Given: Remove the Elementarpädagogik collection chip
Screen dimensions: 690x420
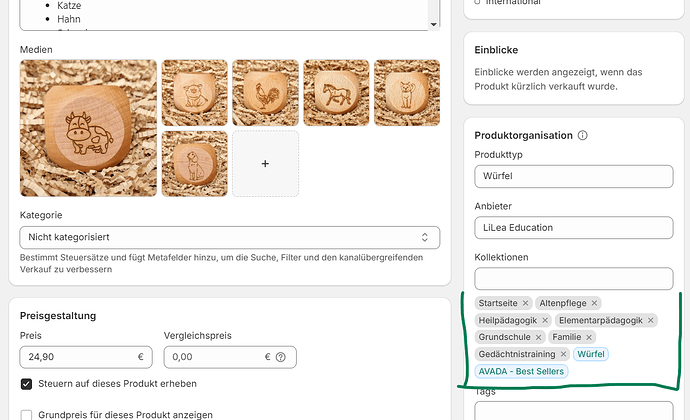Looking at the screenshot, I should click(650, 320).
